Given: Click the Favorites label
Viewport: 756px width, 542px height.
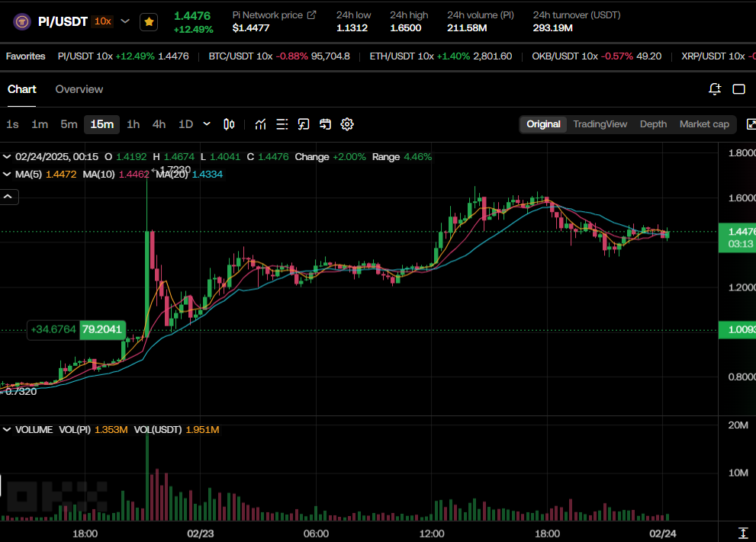Looking at the screenshot, I should point(25,56).
